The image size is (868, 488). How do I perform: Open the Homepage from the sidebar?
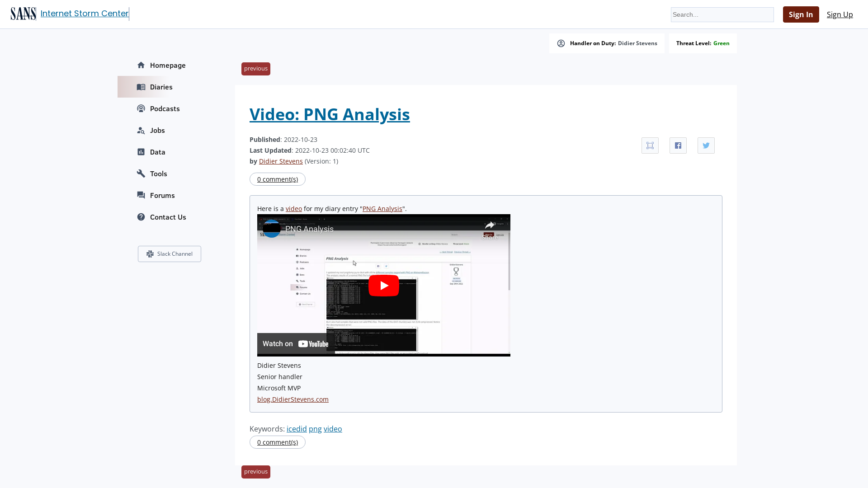141,65
